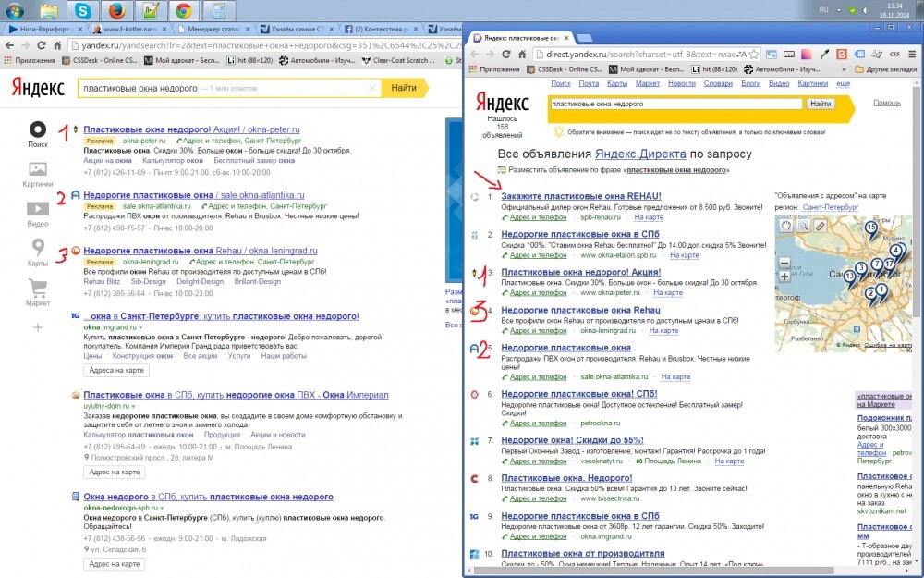Open the Apps Приложения shortcut in the right bookmarks bar
The height and width of the screenshot is (578, 924).
point(494,69)
